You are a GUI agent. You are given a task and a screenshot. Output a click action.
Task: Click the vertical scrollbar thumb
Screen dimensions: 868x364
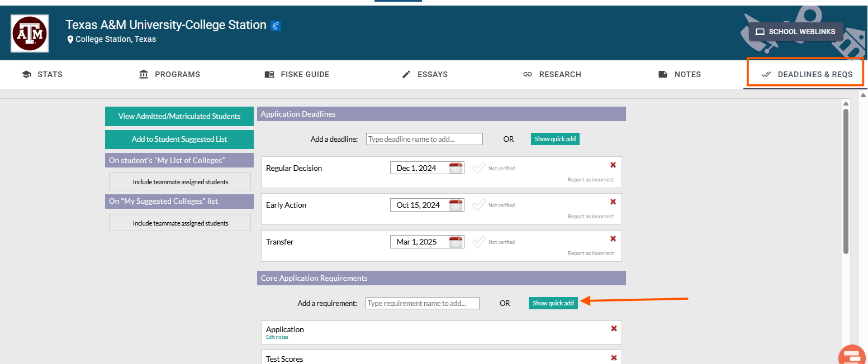(846, 181)
